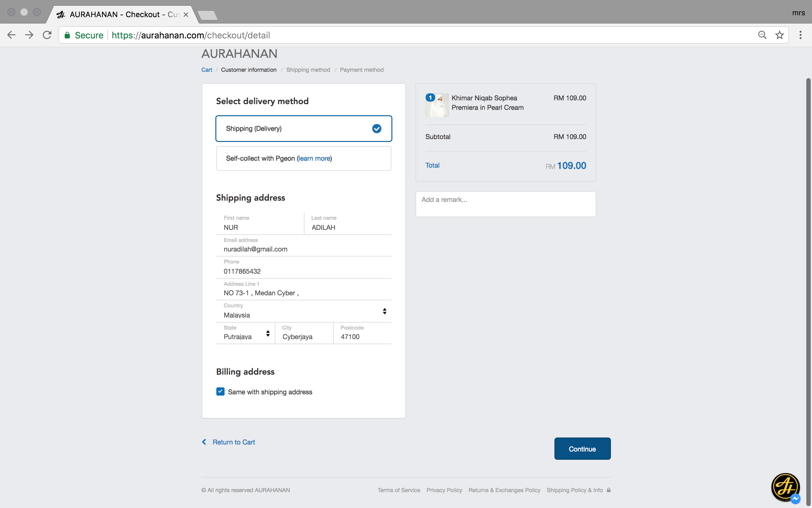The height and width of the screenshot is (508, 812).
Task: Click the Last name field
Action: pos(348,224)
